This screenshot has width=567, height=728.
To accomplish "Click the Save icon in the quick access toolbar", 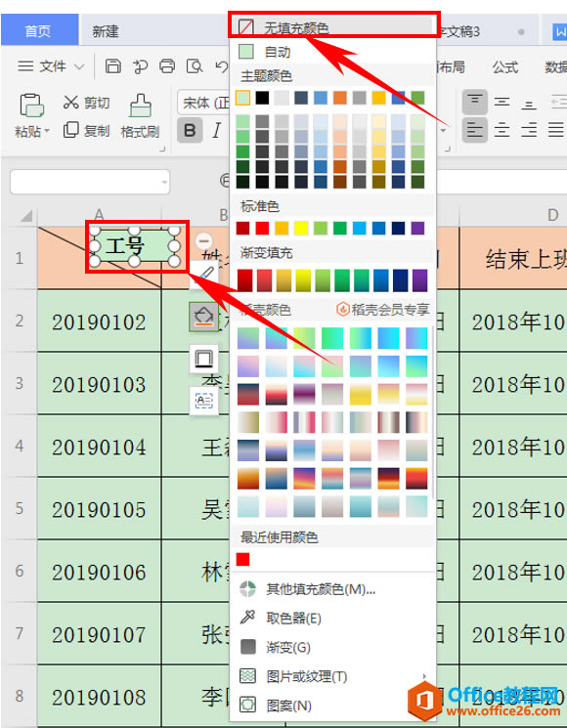I will (x=112, y=66).
